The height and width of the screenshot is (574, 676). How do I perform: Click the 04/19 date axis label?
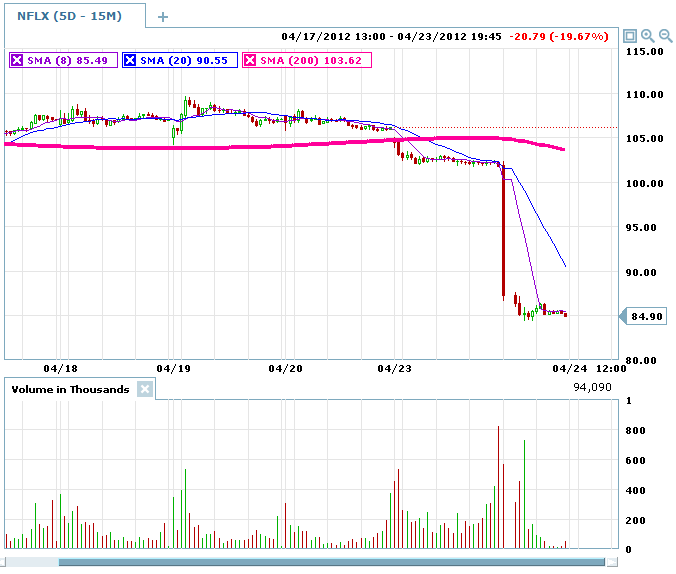point(173,369)
